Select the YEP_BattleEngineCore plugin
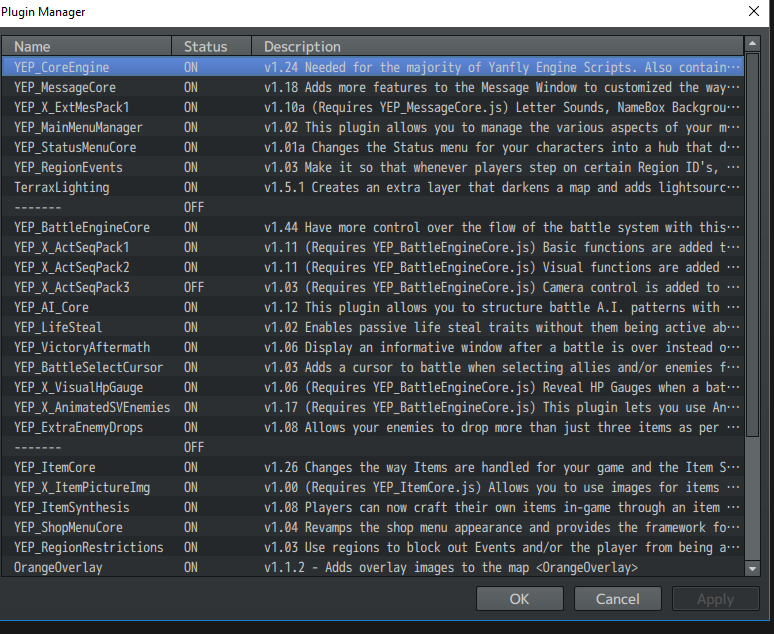The width and height of the screenshot is (774, 634). (x=373, y=227)
